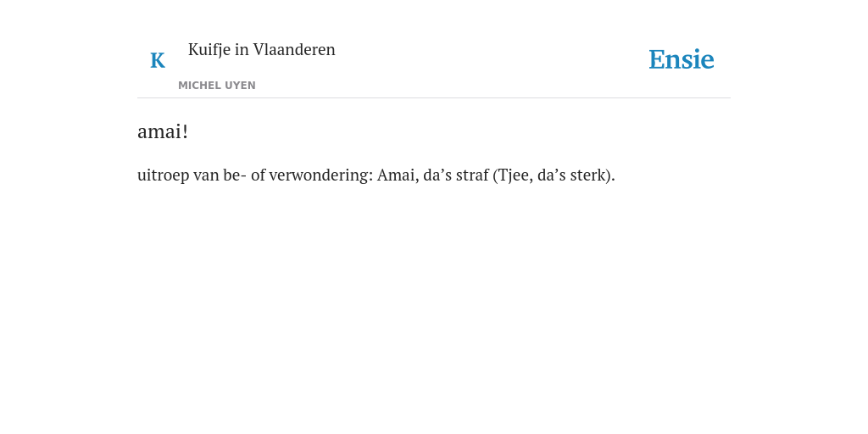Click the surname UYEN
Image resolution: width=868 pixels, height=434 pixels.
coord(241,86)
